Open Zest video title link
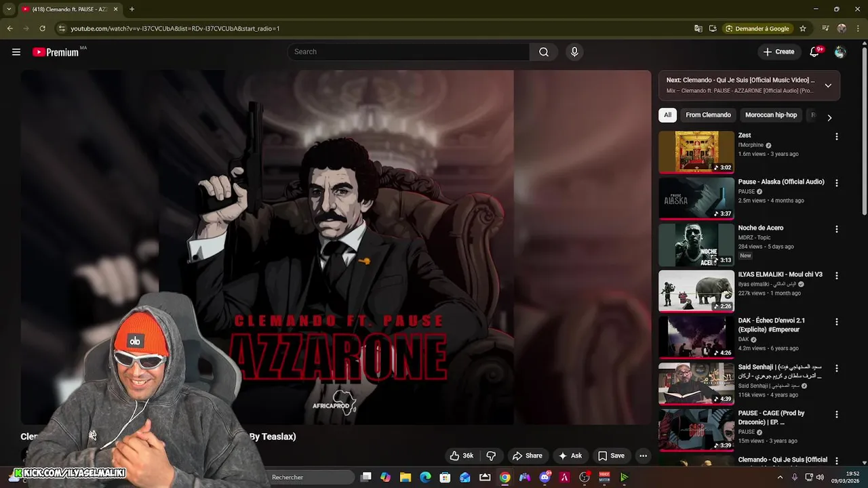The height and width of the screenshot is (488, 868). tap(745, 136)
